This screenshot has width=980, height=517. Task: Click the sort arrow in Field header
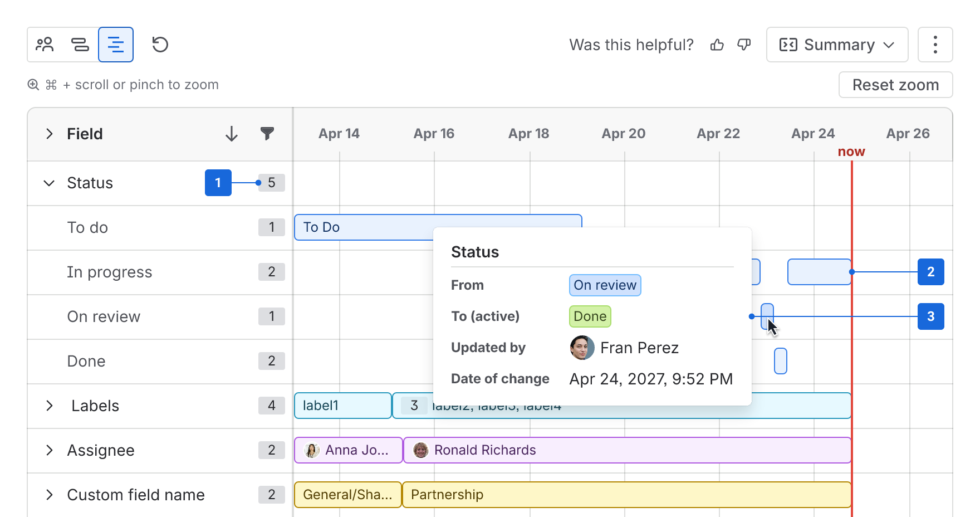tap(232, 134)
